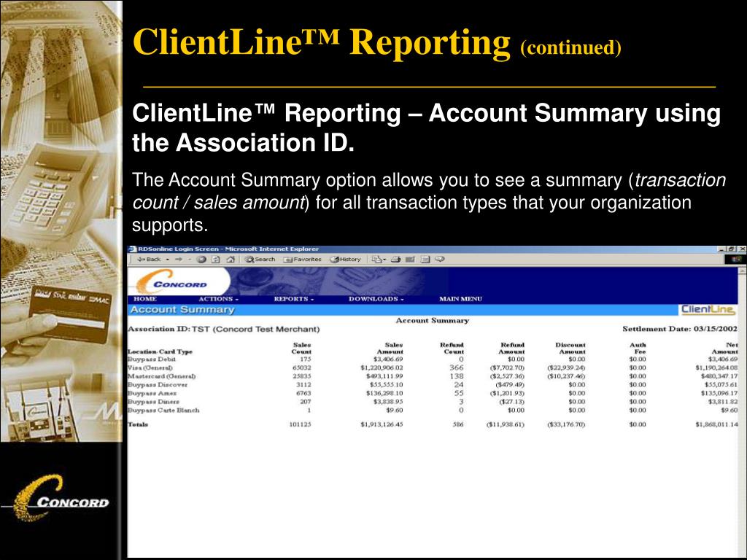The height and width of the screenshot is (560, 747).
Task: Click the 'Refund Count' column header
Action: point(452,348)
